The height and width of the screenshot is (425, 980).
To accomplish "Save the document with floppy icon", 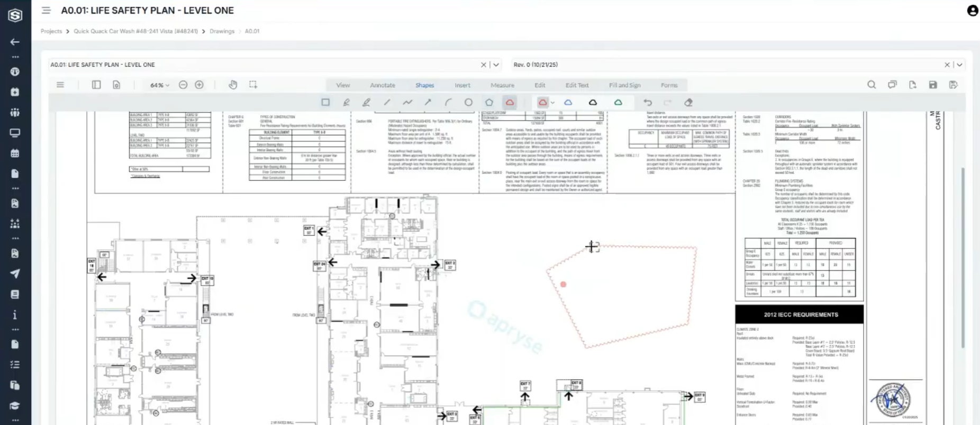I will pos(933,85).
